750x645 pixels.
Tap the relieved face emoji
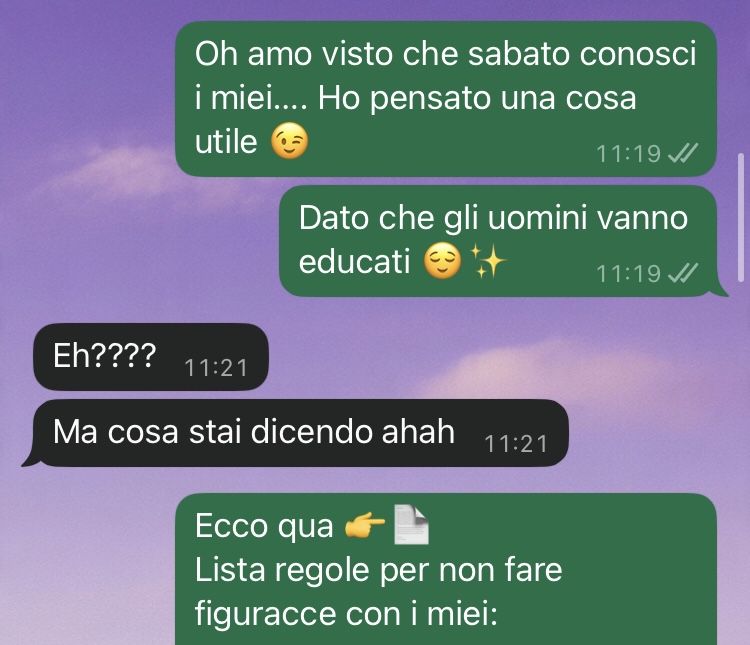coord(442,261)
